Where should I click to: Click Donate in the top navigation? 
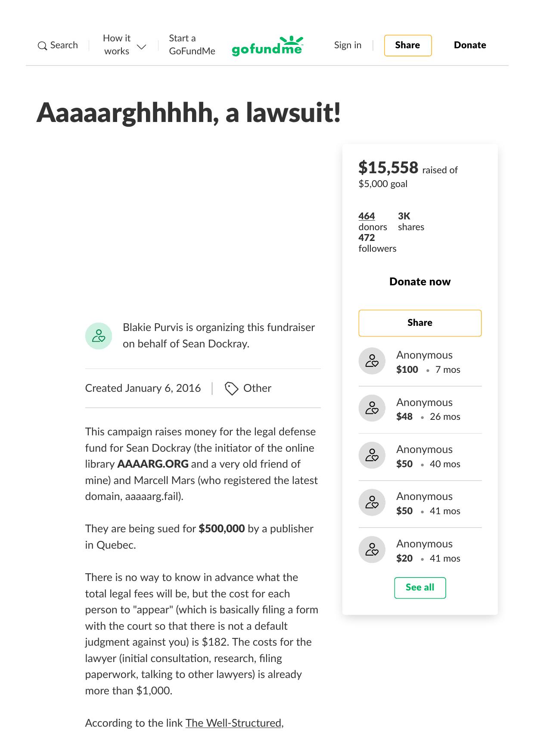[x=470, y=45]
